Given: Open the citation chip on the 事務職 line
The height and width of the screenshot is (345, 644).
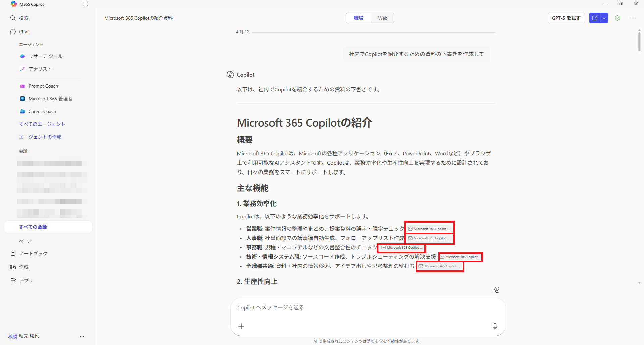Looking at the screenshot, I should coord(402,247).
